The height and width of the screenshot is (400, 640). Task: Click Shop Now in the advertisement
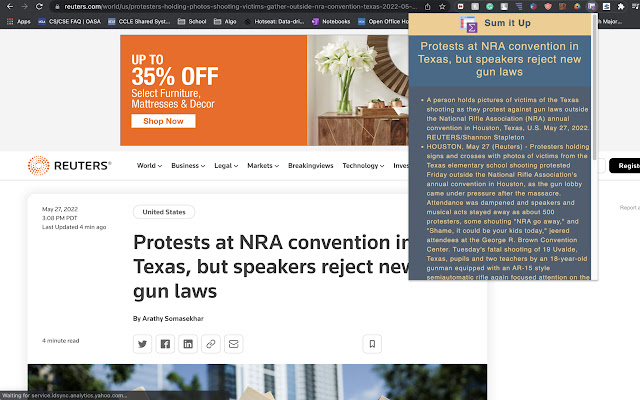click(x=162, y=121)
